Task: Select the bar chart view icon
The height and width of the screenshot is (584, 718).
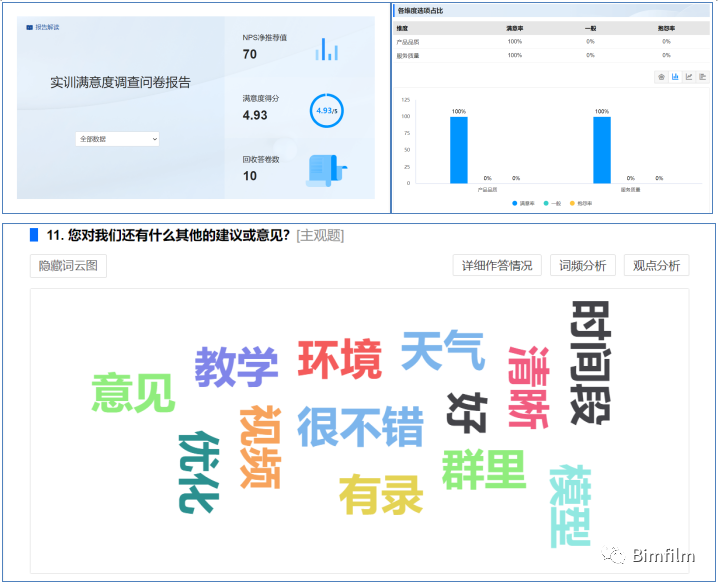Action: pyautogui.click(x=675, y=77)
